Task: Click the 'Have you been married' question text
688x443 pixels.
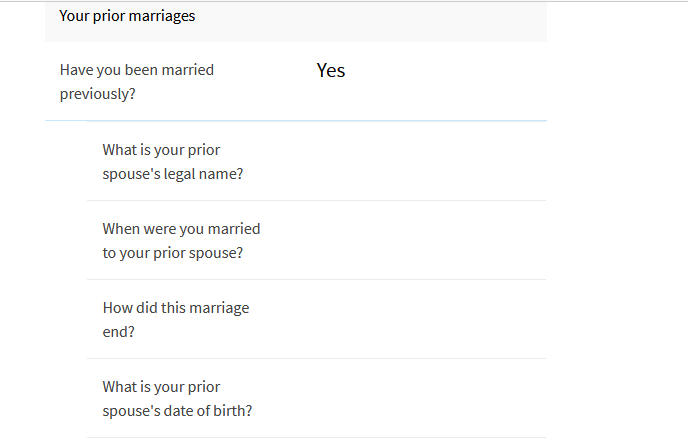Action: [x=137, y=70]
